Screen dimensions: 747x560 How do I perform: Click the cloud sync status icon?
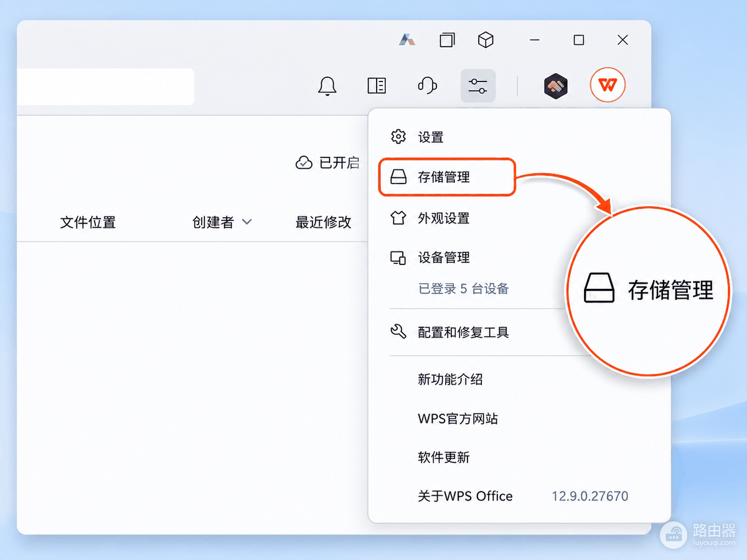pos(304,163)
